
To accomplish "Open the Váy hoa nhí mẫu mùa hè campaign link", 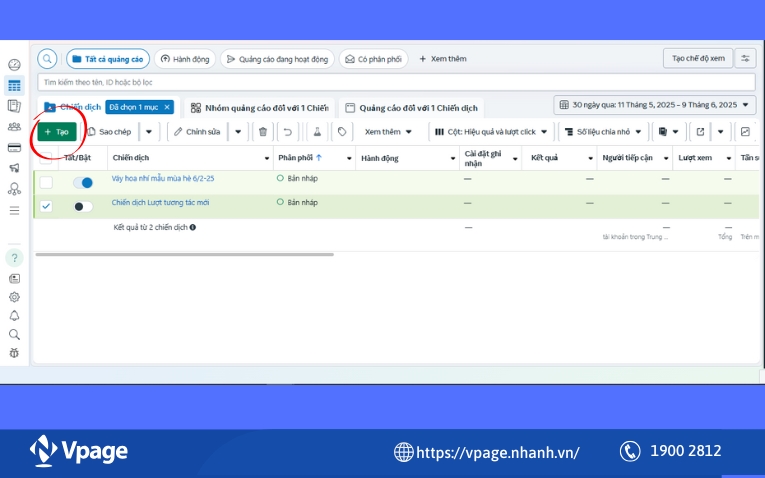I will click(x=163, y=179).
